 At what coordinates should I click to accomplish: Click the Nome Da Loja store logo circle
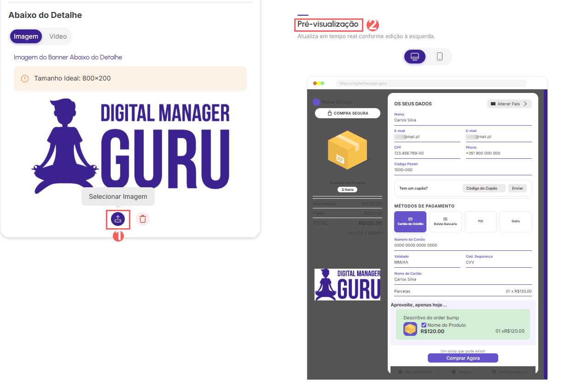coord(316,102)
